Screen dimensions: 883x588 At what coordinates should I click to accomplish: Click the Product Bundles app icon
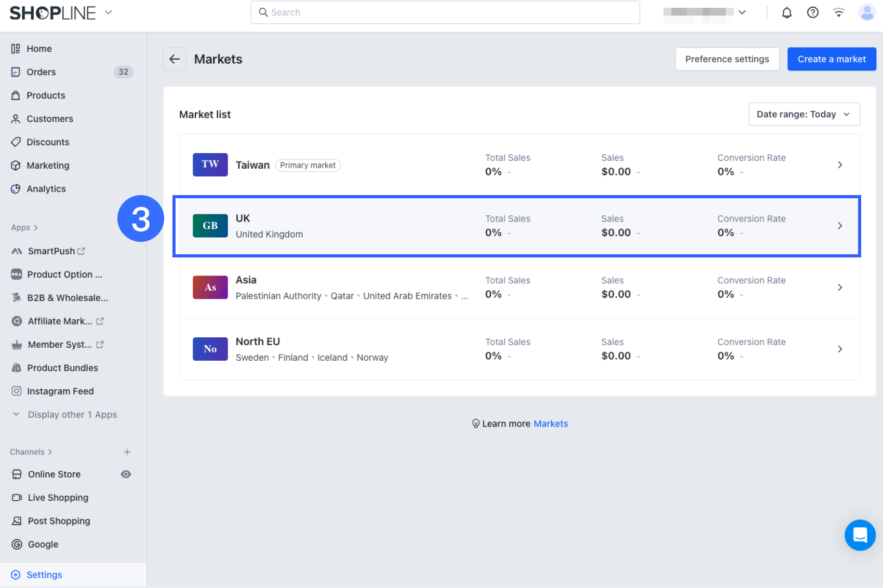[x=17, y=368]
